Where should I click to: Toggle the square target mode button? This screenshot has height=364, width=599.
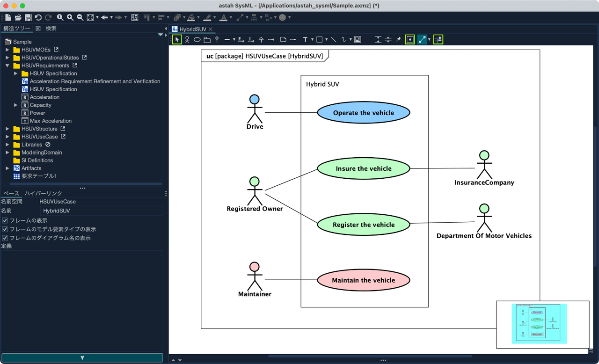click(410, 40)
